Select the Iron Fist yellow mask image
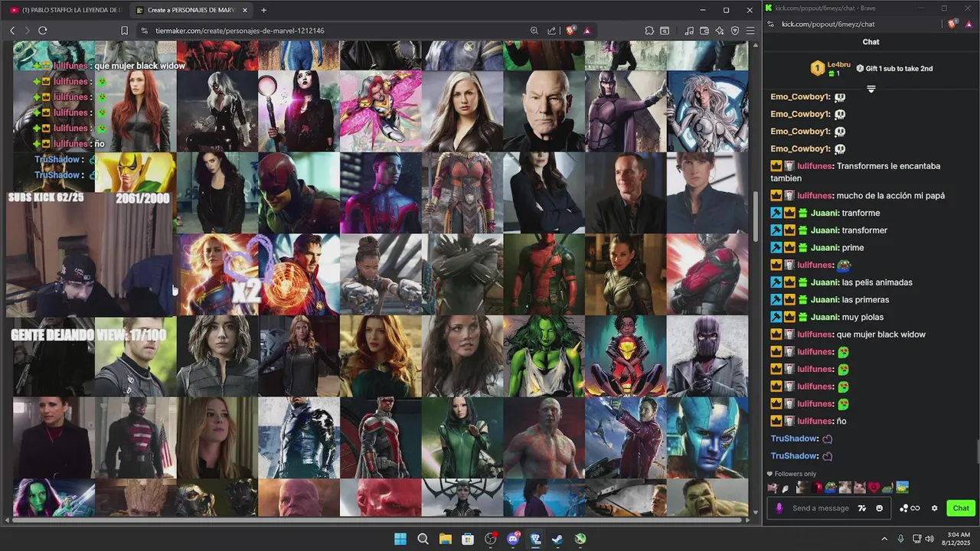The width and height of the screenshot is (980, 551). pos(136,172)
